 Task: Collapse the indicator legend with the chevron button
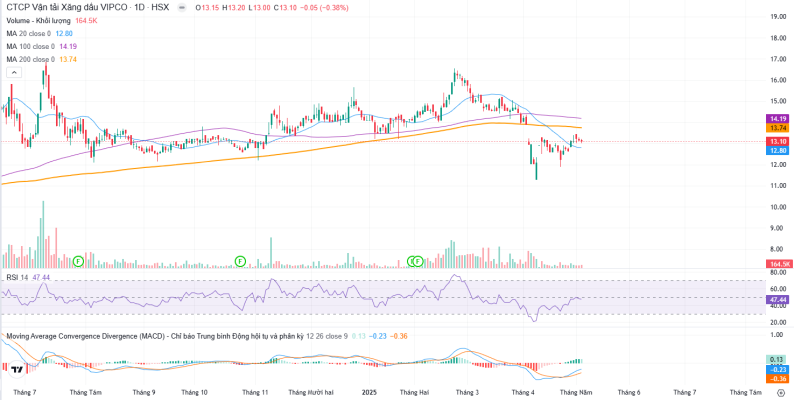[14, 73]
